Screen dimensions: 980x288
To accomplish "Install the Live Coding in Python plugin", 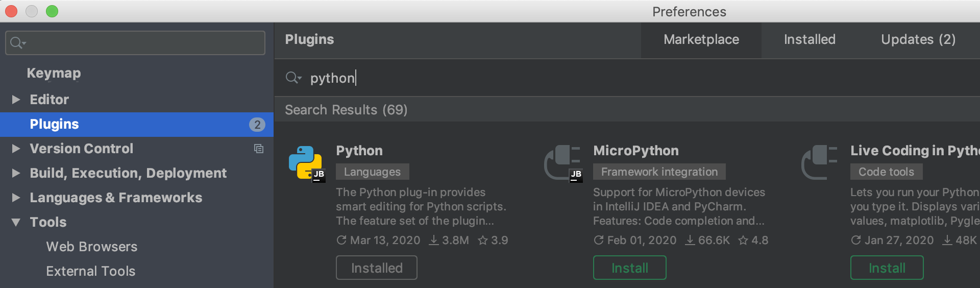I will (x=887, y=268).
